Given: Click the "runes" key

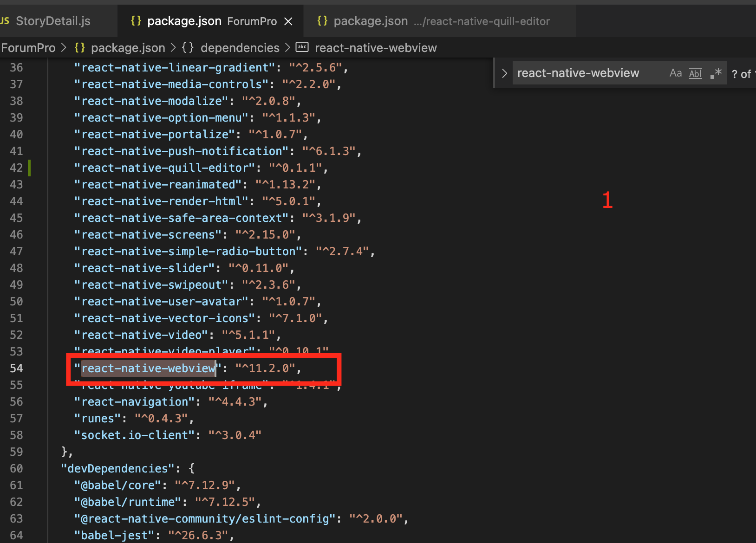Looking at the screenshot, I should pos(98,418).
